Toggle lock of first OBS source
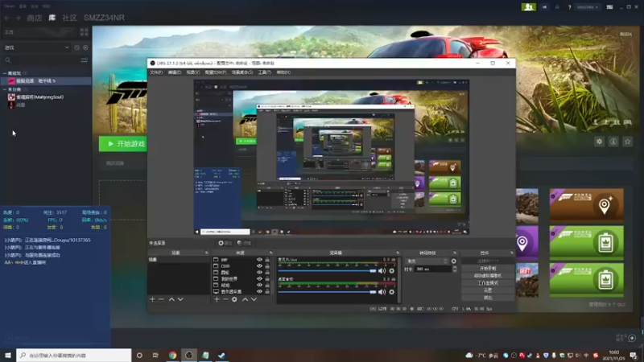 click(267, 260)
